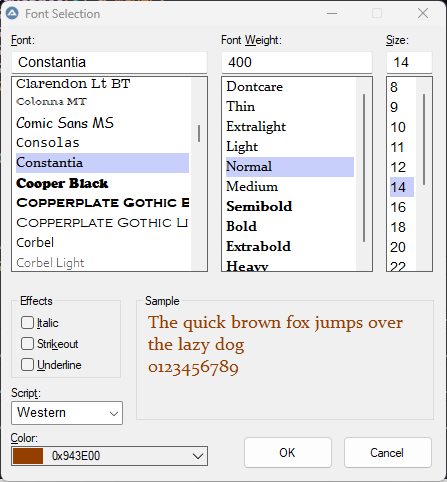Set font size to 11
Screen dimensions: 447x482
[x=402, y=147]
